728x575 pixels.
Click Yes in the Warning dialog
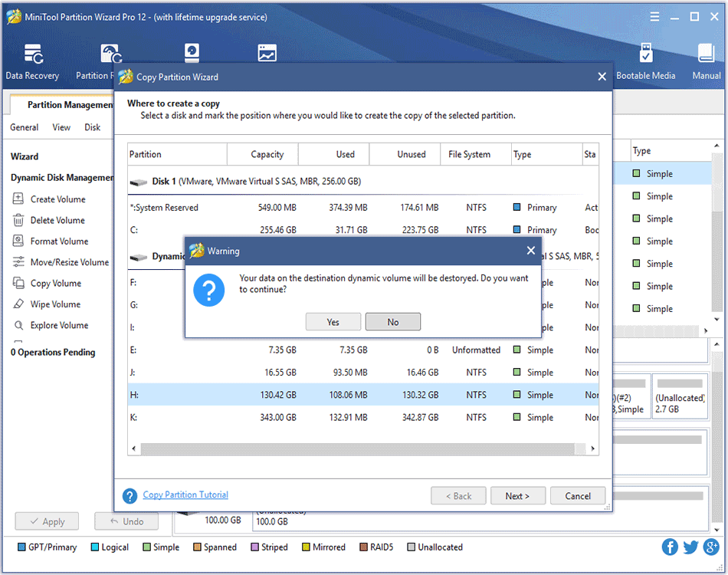click(333, 322)
